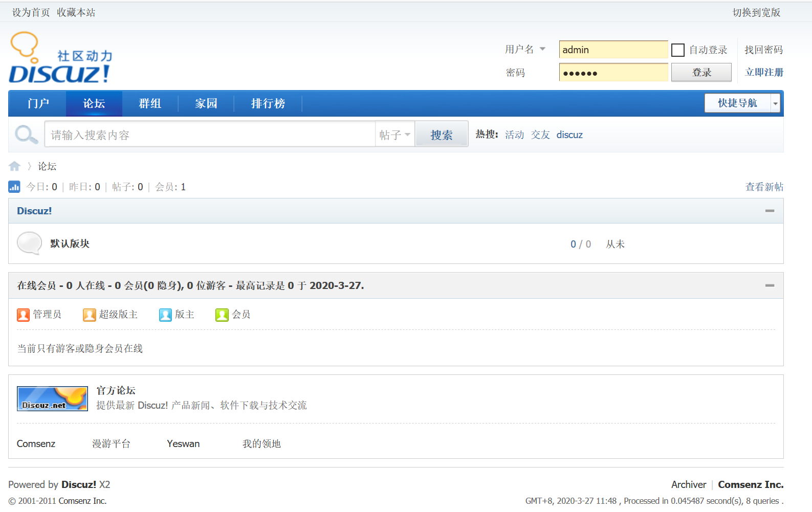The height and width of the screenshot is (512, 812).
Task: Click 设为首页 link
Action: point(31,12)
